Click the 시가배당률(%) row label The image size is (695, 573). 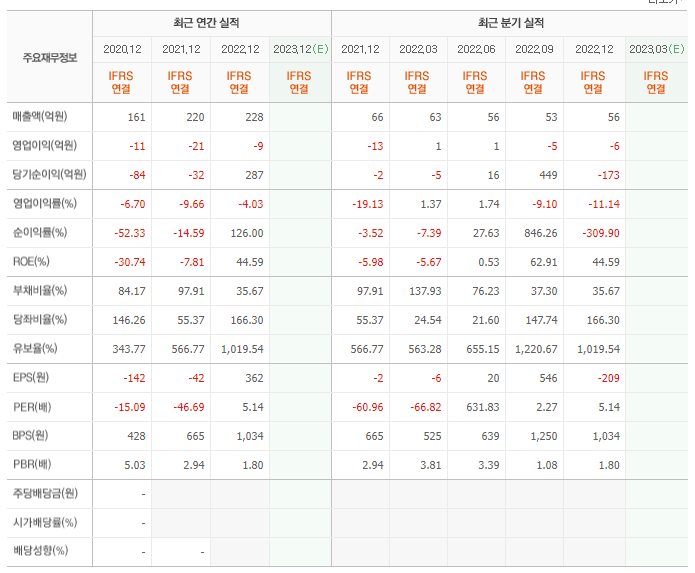pyautogui.click(x=45, y=522)
